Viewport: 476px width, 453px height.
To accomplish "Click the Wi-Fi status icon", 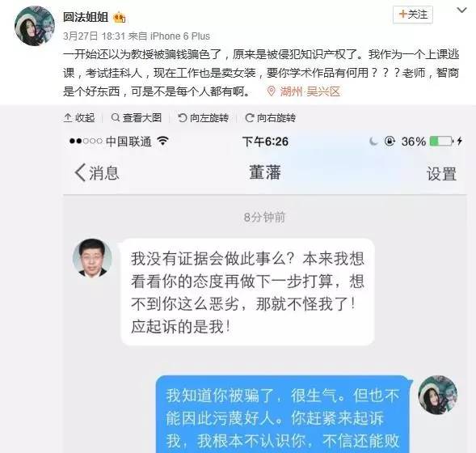I will point(162,141).
